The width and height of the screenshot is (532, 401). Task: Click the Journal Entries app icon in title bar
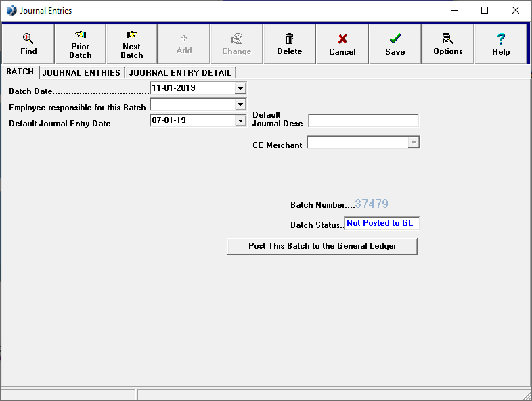coord(12,10)
